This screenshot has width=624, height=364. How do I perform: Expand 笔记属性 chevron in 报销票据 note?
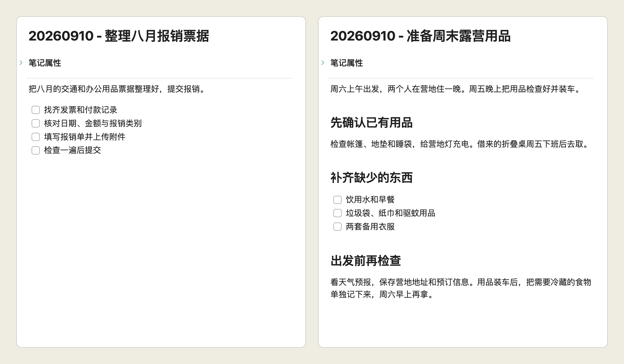(21, 63)
